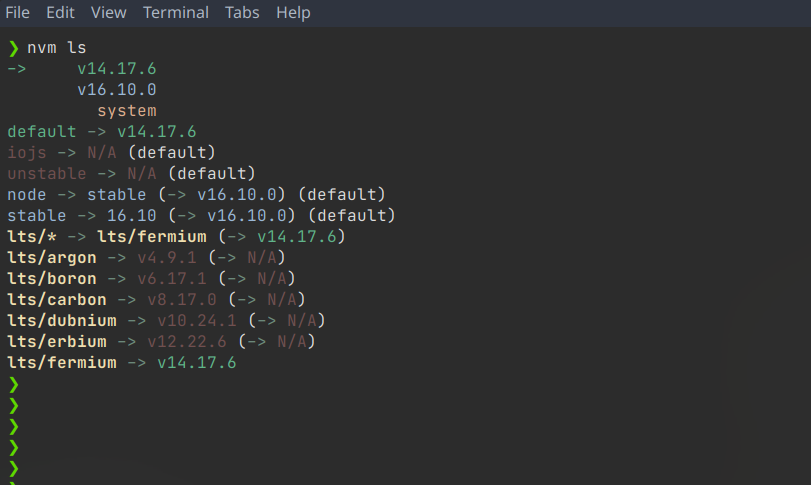Click the "lts/fermium" label on the last output line
This screenshot has width=811, height=485.
pos(61,363)
